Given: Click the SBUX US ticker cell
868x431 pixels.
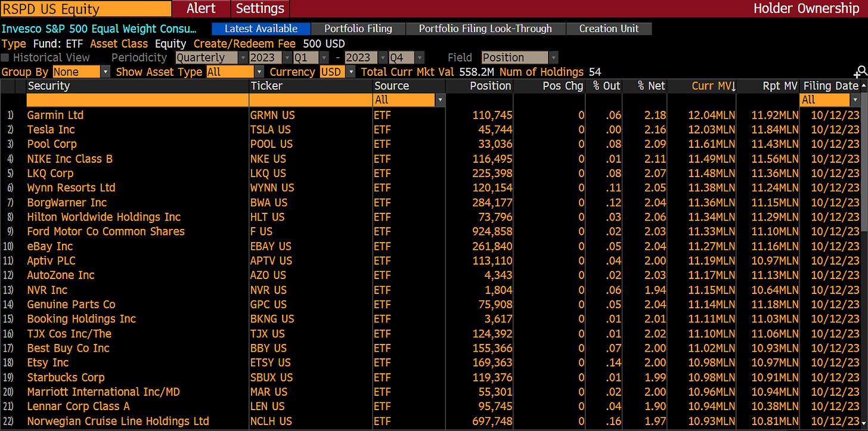Looking at the screenshot, I should point(272,377).
